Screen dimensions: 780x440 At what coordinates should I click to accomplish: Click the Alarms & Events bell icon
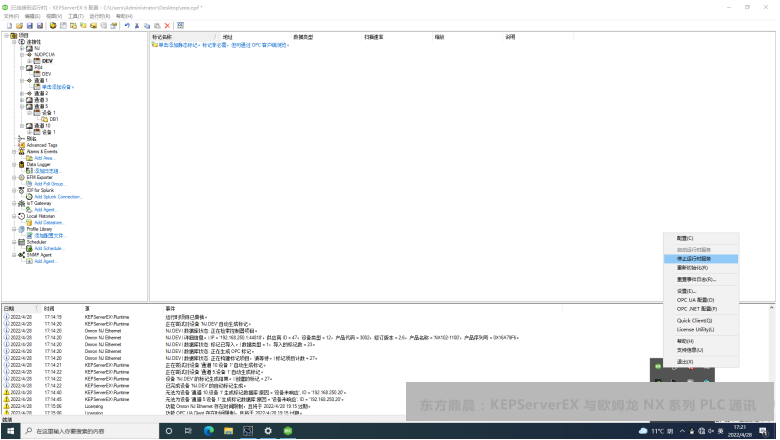pyautogui.click(x=21, y=151)
